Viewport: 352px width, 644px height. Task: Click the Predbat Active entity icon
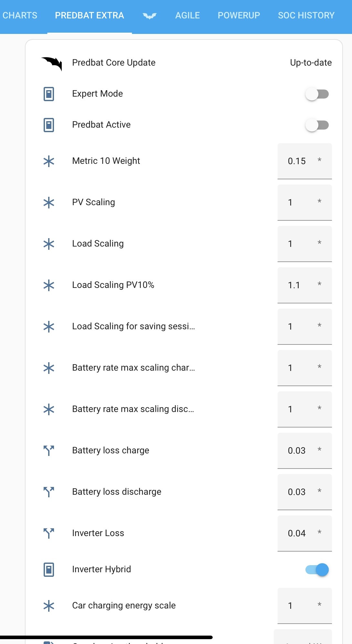(49, 125)
